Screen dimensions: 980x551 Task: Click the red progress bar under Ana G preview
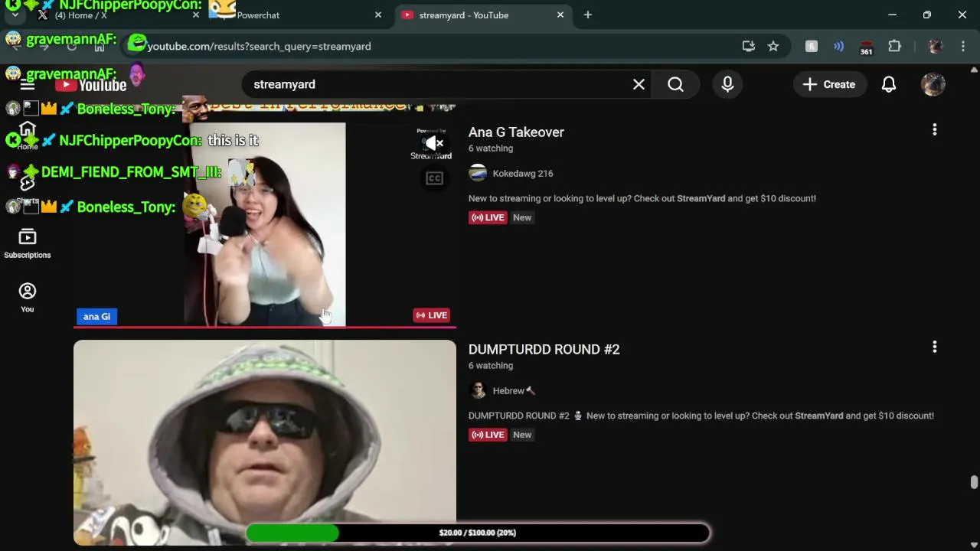pyautogui.click(x=265, y=327)
